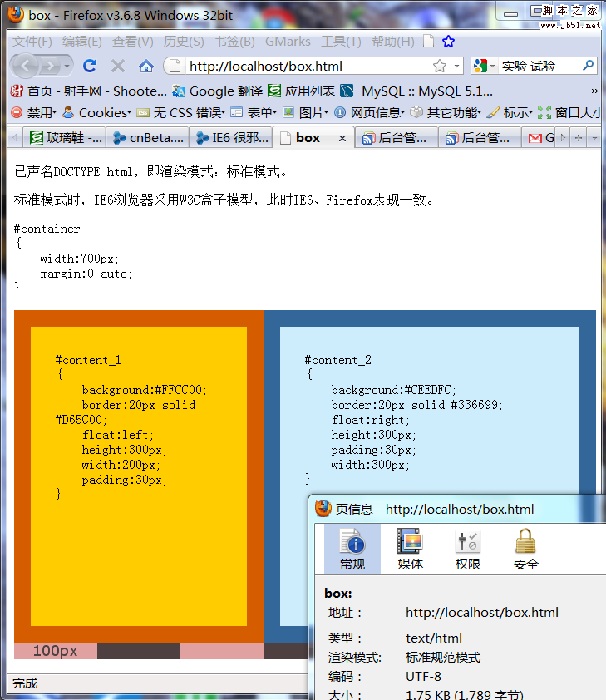Switch to the IE6 很邪 tab
This screenshot has width=606, height=700.
[231, 138]
